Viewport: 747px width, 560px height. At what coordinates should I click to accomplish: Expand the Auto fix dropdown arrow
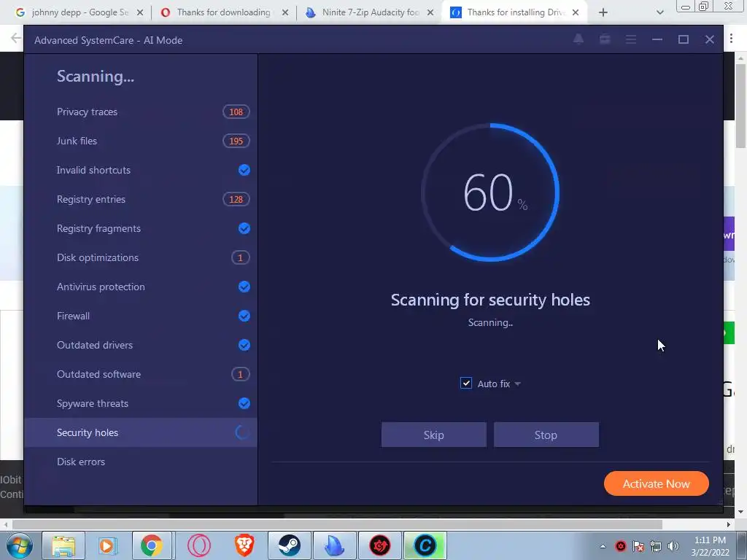pyautogui.click(x=517, y=384)
